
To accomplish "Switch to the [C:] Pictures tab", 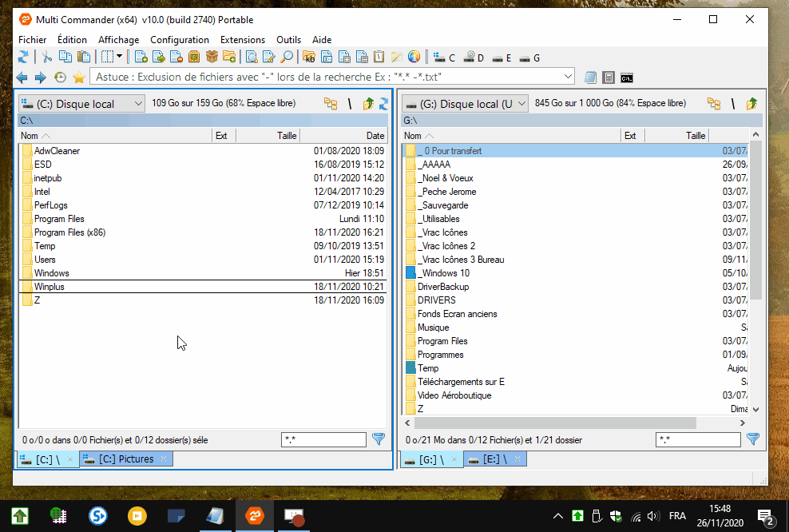I will [x=126, y=459].
